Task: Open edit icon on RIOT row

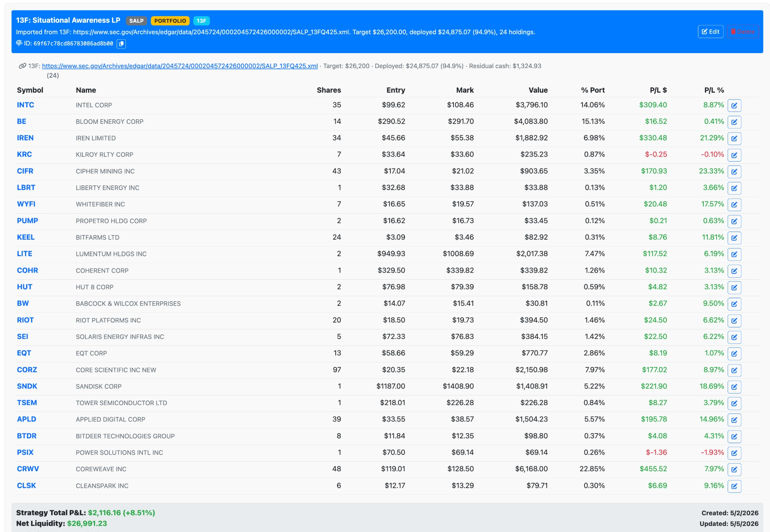Action: coord(734,320)
